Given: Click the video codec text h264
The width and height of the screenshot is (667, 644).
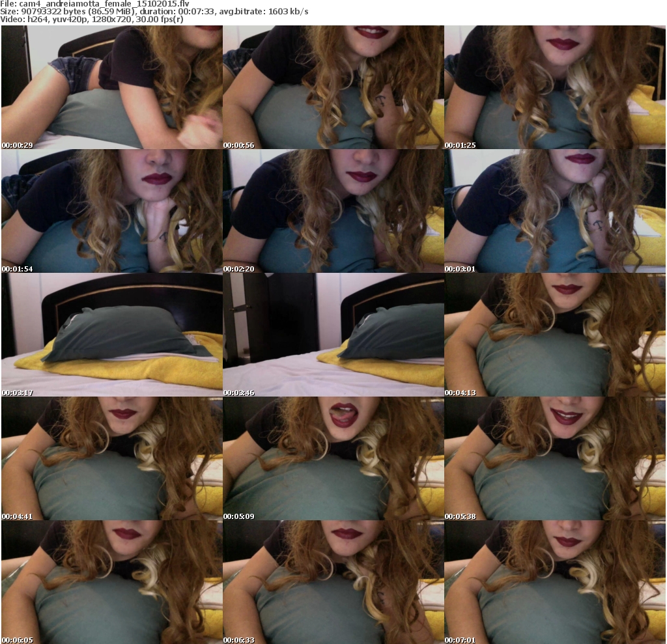Looking at the screenshot, I should click(37, 19).
